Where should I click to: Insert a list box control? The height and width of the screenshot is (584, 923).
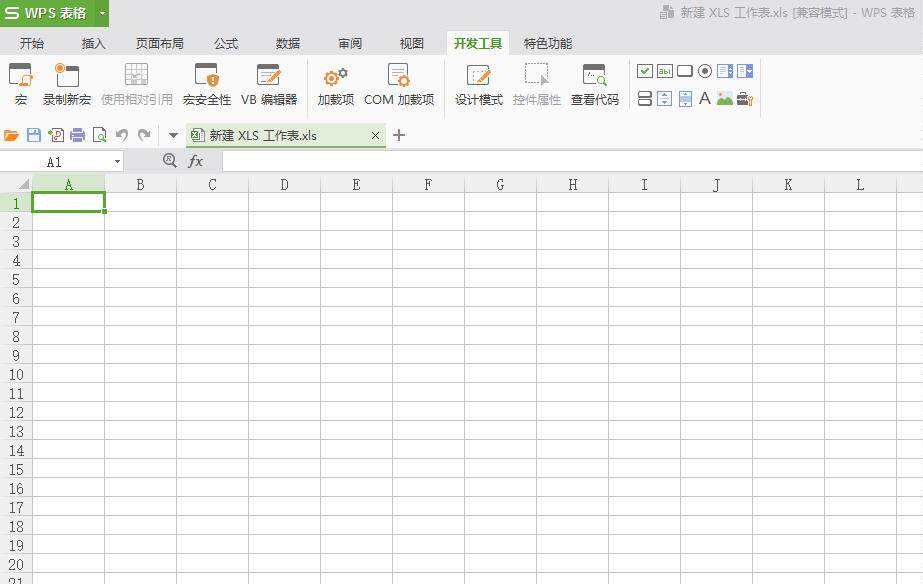click(725, 71)
